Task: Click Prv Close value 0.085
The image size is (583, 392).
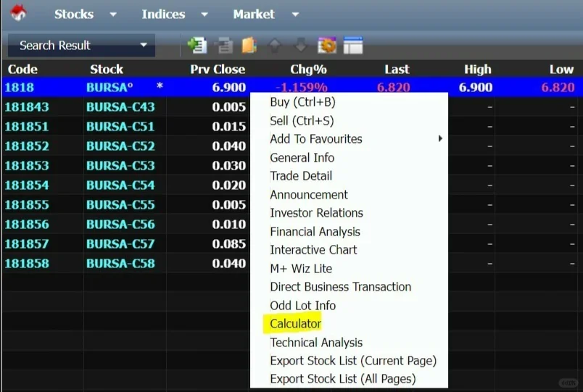Action: (229, 243)
